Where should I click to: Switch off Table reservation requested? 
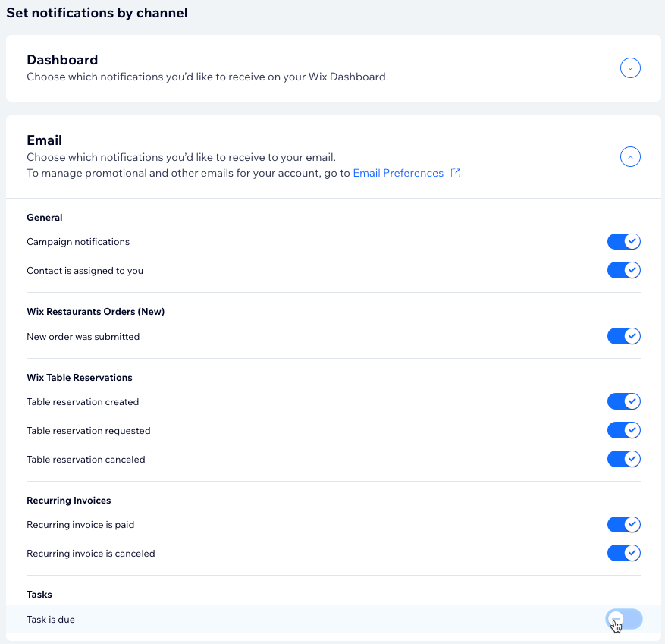point(623,430)
